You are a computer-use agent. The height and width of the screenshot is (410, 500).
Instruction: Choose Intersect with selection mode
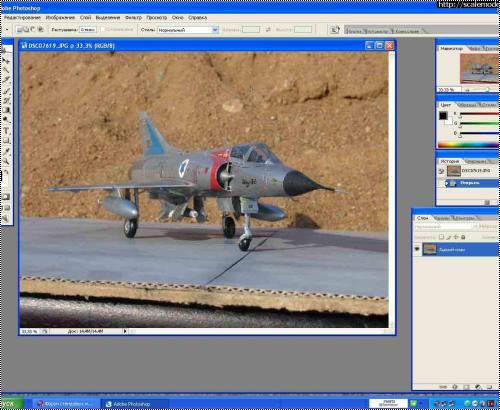pos(40,30)
